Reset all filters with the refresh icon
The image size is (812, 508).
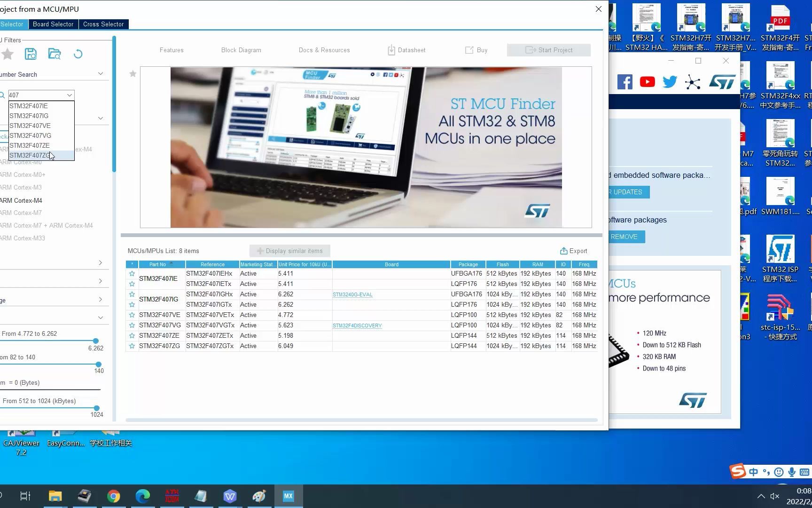[78, 54]
